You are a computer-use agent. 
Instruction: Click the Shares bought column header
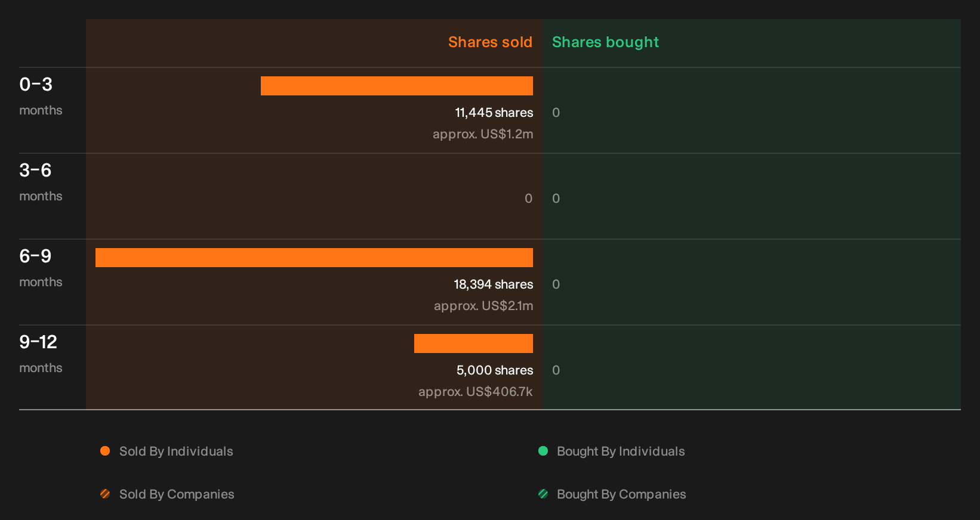(x=605, y=42)
